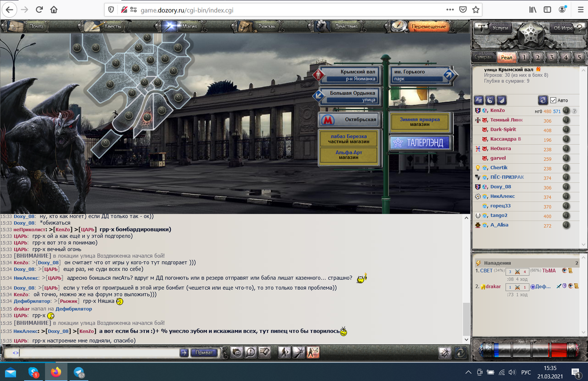
Task: Click the bug report icon
Action: (x=445, y=353)
